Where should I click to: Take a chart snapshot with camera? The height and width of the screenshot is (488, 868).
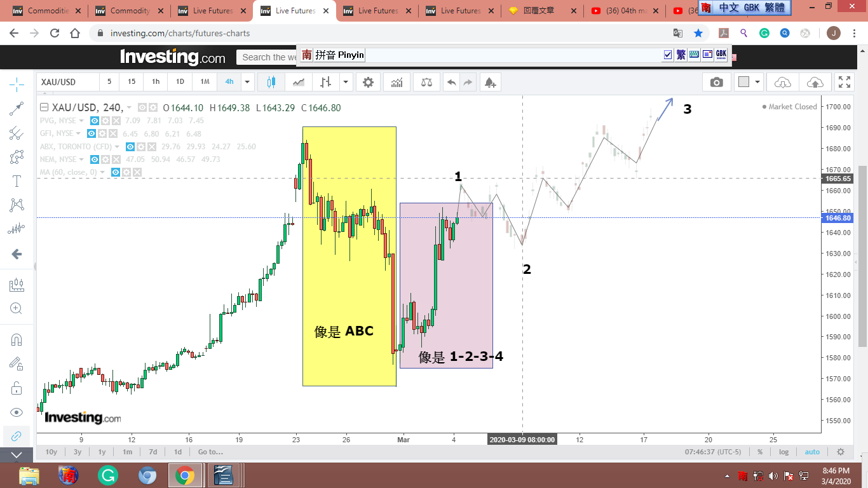(717, 82)
